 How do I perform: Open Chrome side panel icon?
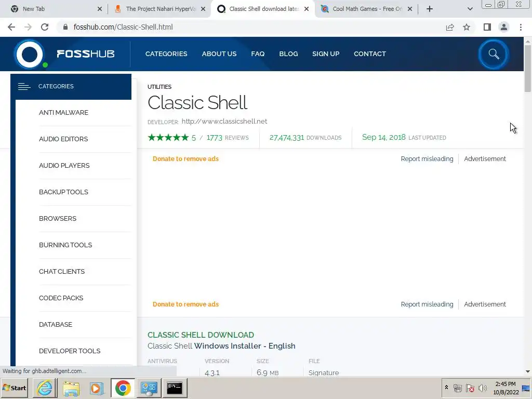487,27
